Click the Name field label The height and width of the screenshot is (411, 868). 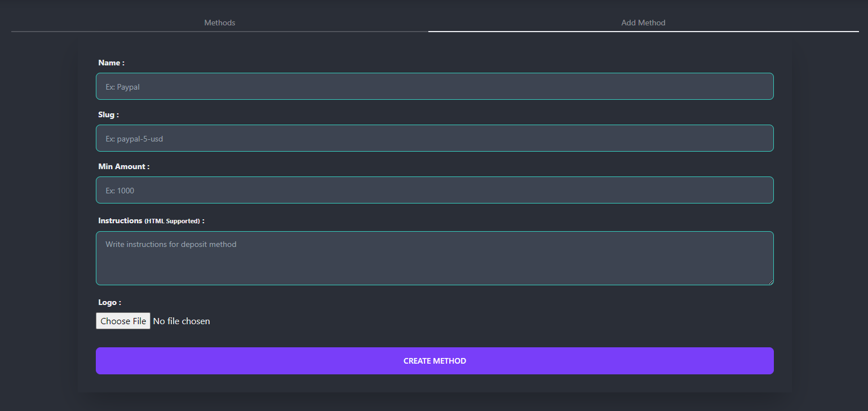110,63
